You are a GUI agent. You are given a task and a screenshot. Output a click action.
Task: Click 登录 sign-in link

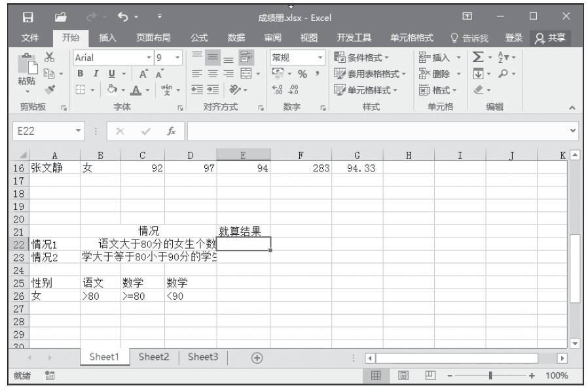pyautogui.click(x=521, y=37)
